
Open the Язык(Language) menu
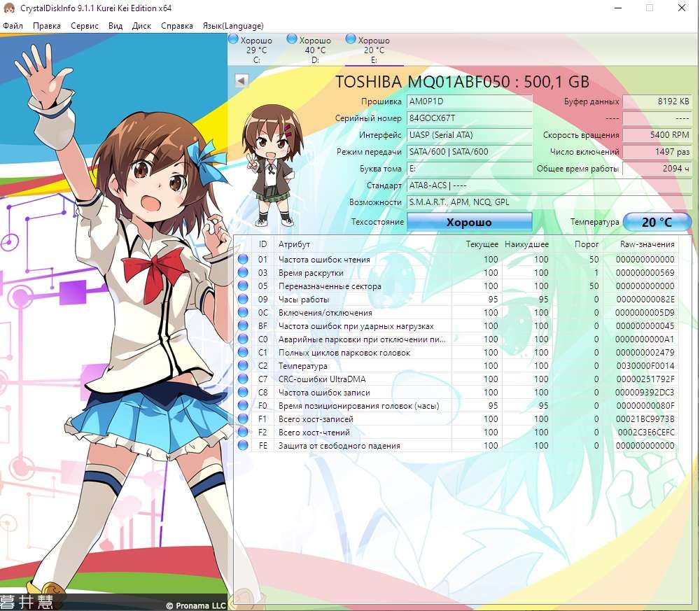(233, 26)
